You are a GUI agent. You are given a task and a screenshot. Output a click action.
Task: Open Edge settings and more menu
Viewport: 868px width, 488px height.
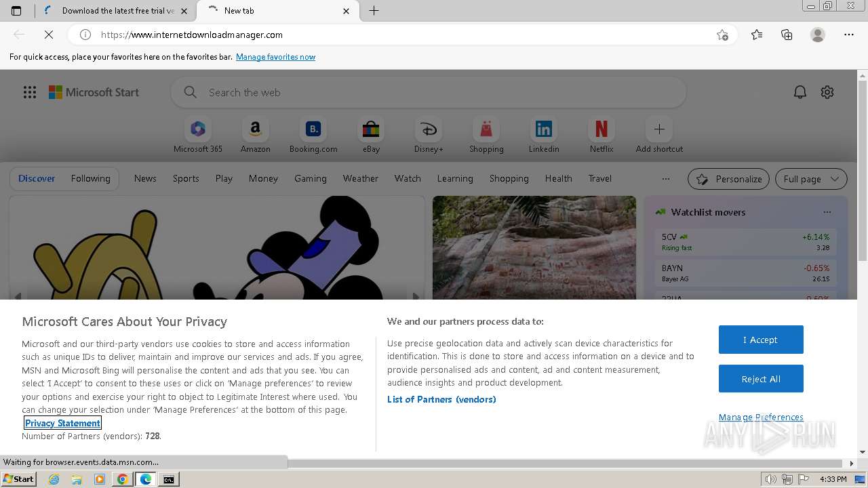[849, 35]
